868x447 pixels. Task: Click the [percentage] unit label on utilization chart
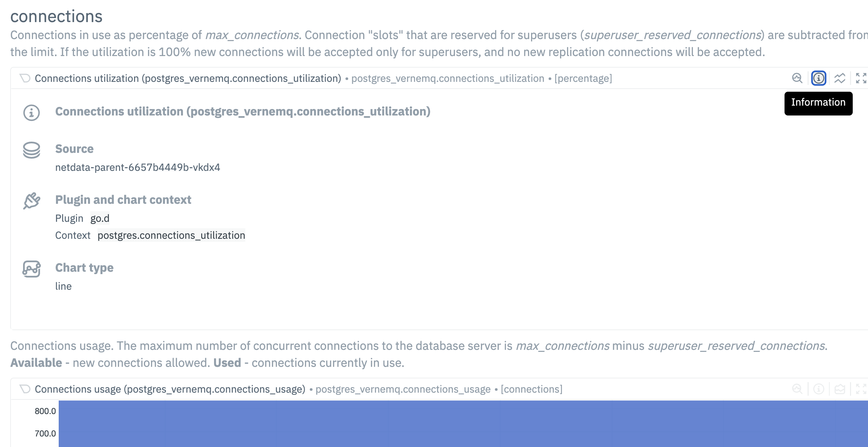point(583,78)
